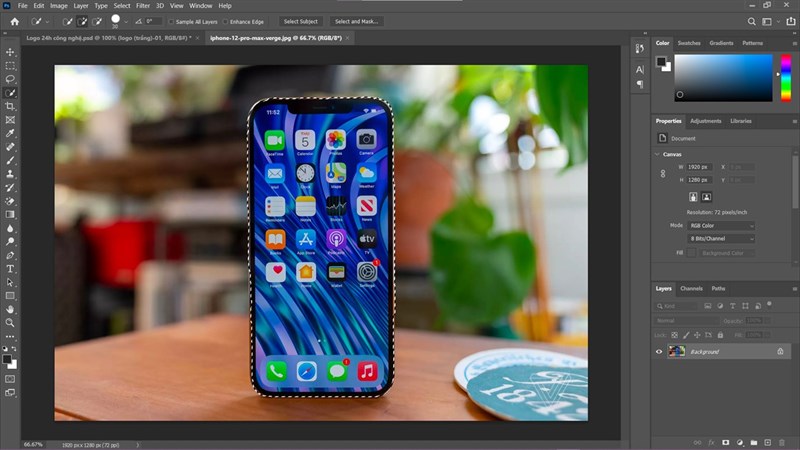This screenshot has width=800, height=450.
Task: Click the Select Subject button
Action: click(x=301, y=21)
